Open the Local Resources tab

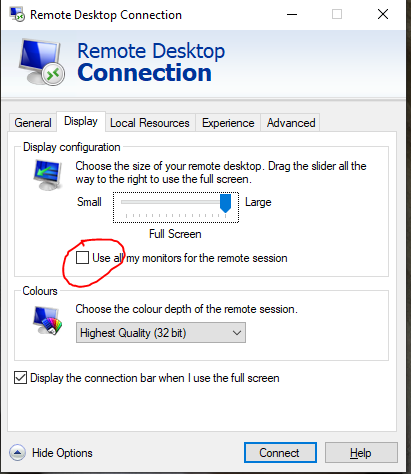pyautogui.click(x=150, y=123)
